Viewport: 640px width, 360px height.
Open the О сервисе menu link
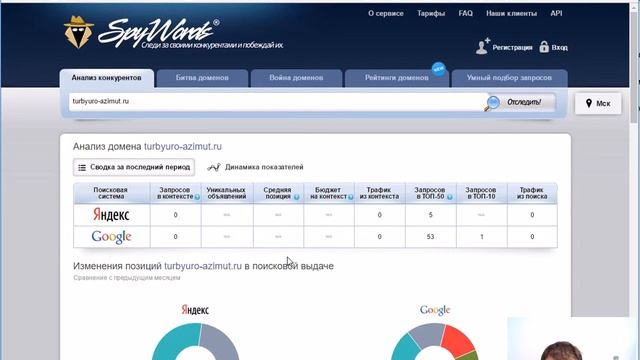386,13
